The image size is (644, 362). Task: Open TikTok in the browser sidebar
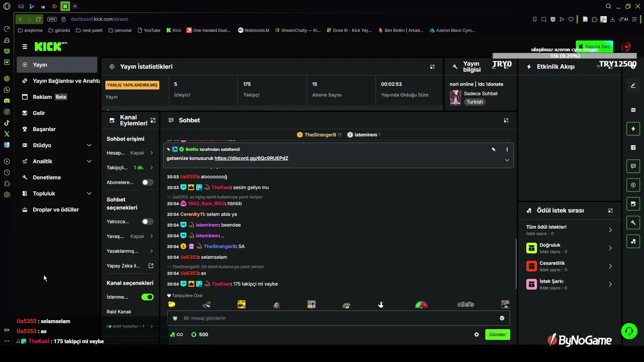[x=7, y=123]
